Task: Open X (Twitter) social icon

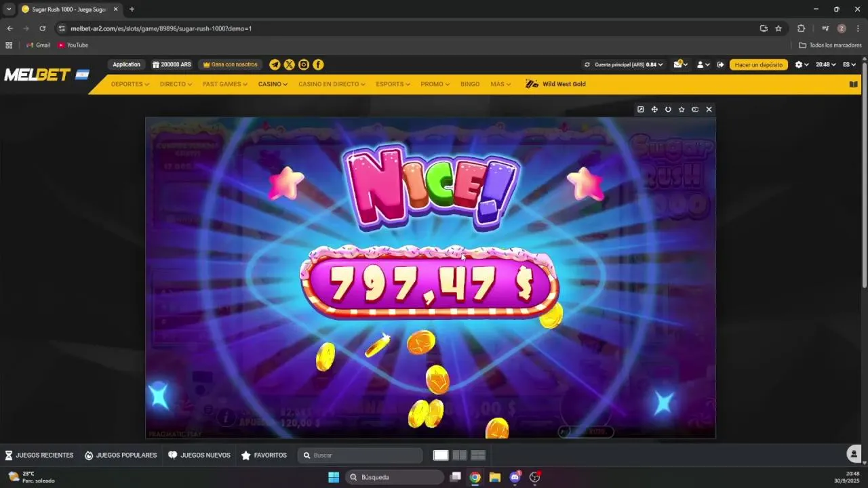Action: (x=289, y=64)
